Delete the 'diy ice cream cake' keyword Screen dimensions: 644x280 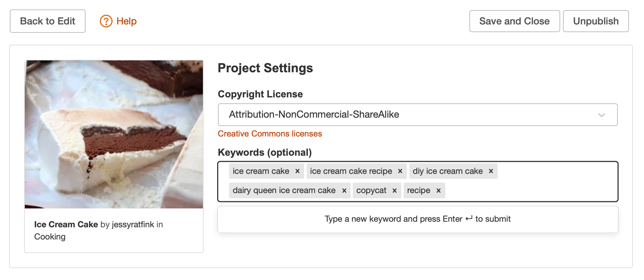click(491, 171)
